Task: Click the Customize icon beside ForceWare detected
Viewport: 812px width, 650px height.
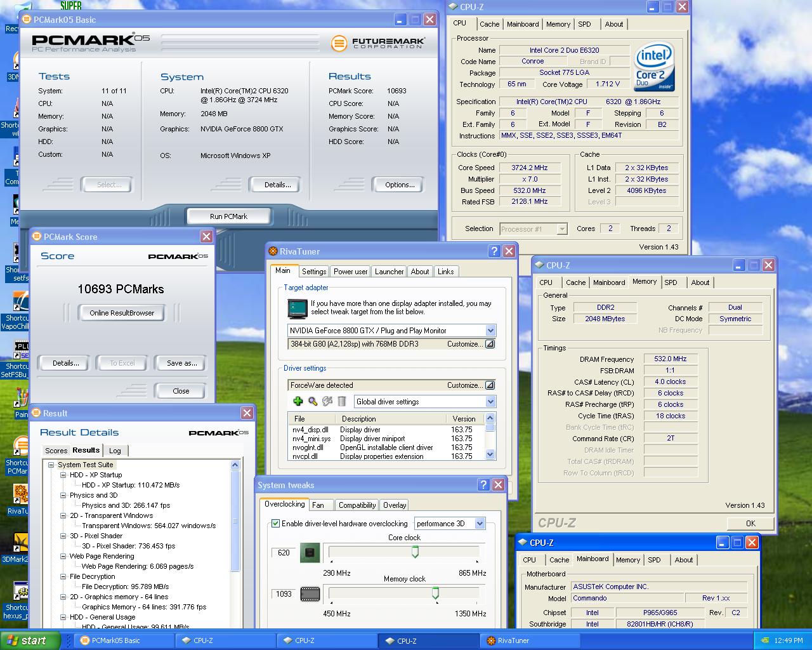Action: tap(490, 385)
